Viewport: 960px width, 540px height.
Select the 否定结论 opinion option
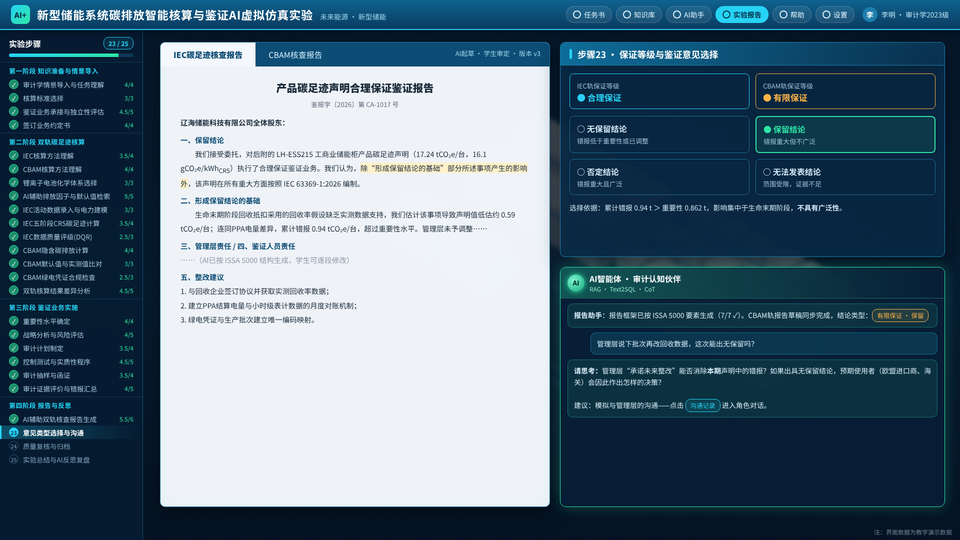coord(659,177)
